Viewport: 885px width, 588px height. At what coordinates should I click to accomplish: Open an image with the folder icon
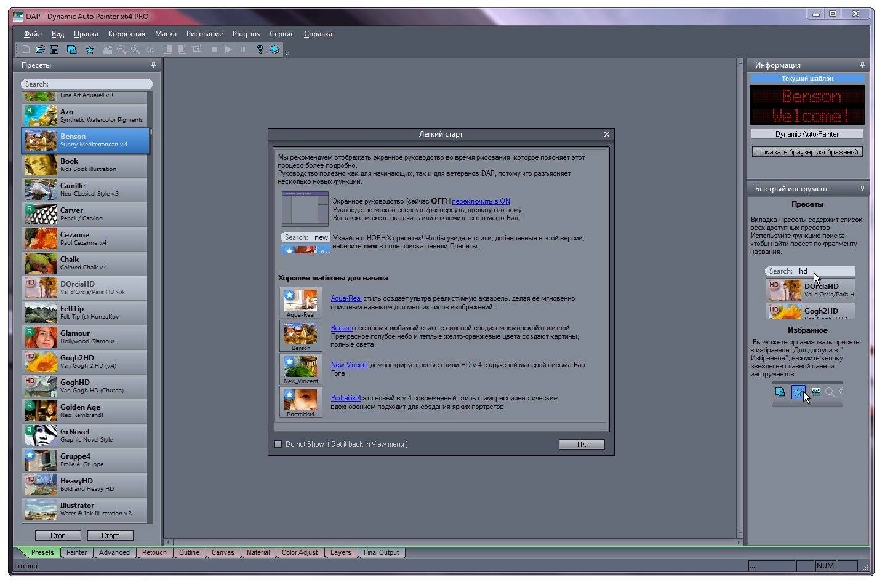[40, 49]
